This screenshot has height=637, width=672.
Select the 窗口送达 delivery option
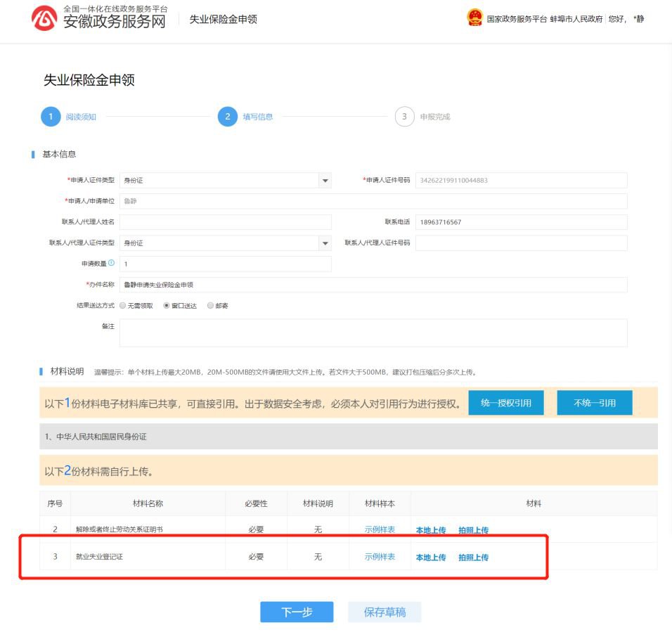(x=167, y=306)
